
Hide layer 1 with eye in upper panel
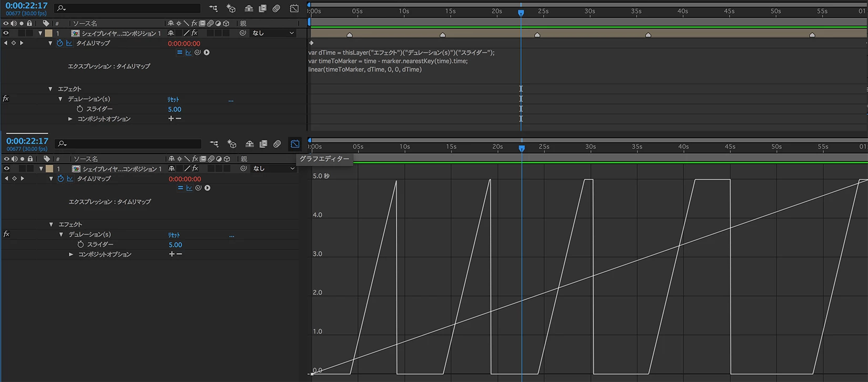[x=6, y=33]
